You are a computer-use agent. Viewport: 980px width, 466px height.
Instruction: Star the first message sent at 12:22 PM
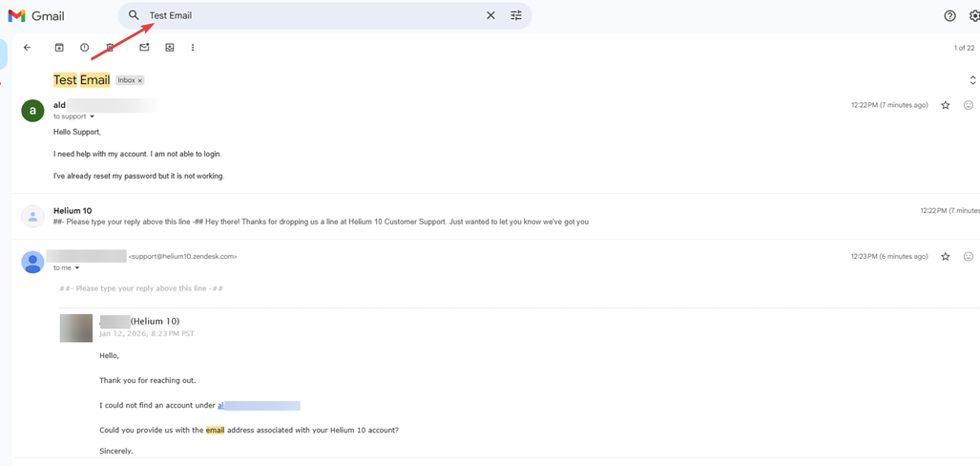(x=946, y=105)
